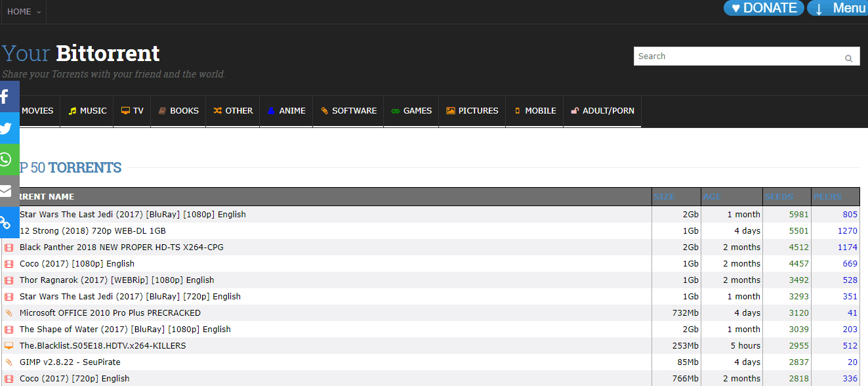Click the 528 peers value
This screenshot has height=386, width=868.
(x=850, y=280)
